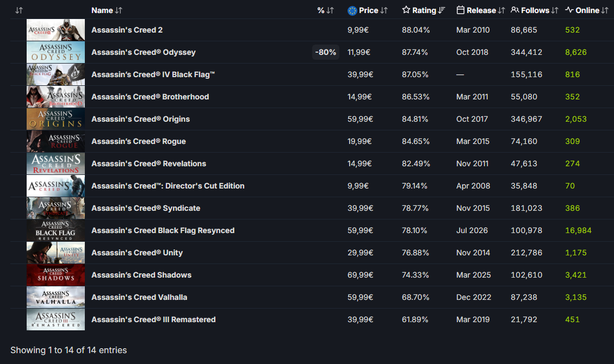Open Assassin's Creed Shadows link
Viewport: 614px width, 364px height.
(141, 275)
